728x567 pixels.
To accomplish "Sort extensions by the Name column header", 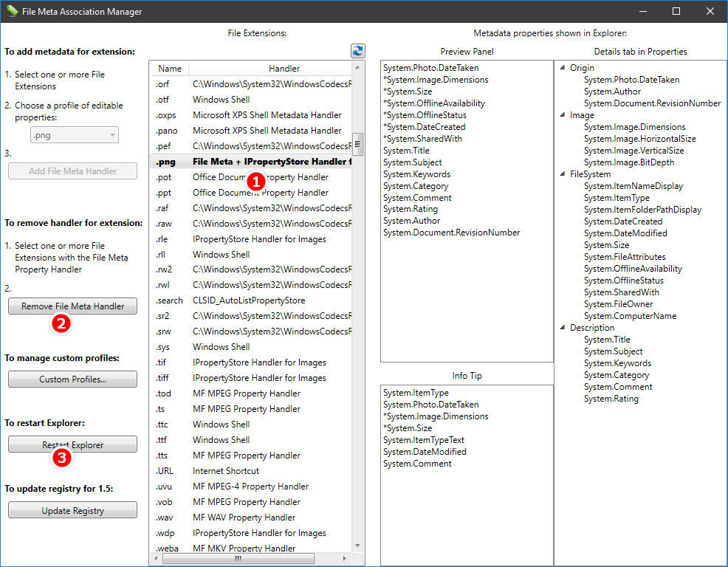I will click(170, 68).
